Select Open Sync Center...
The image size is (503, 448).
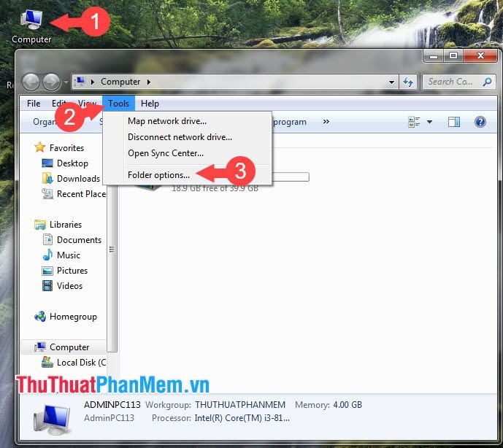coord(166,153)
